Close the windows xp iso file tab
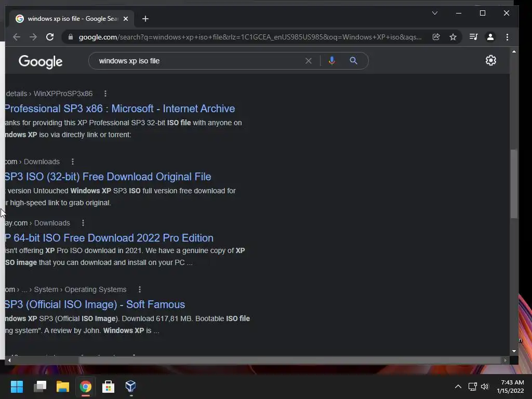 tap(126, 19)
